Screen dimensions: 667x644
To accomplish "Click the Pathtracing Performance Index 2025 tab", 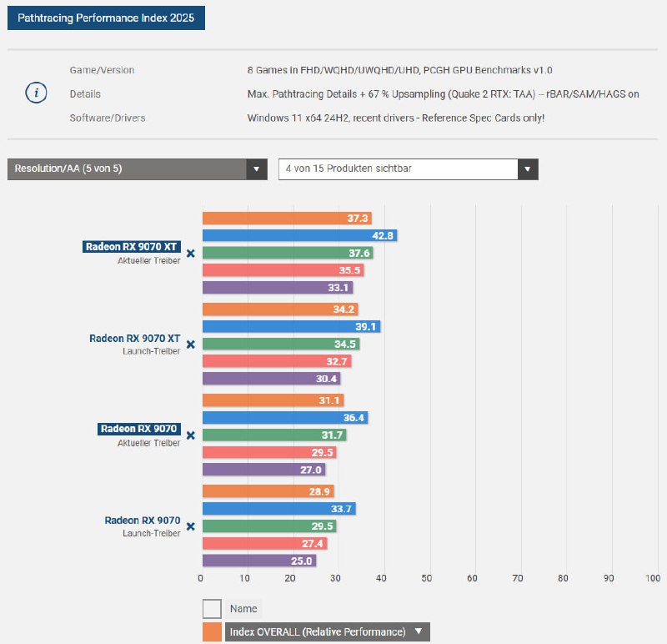I will (106, 18).
